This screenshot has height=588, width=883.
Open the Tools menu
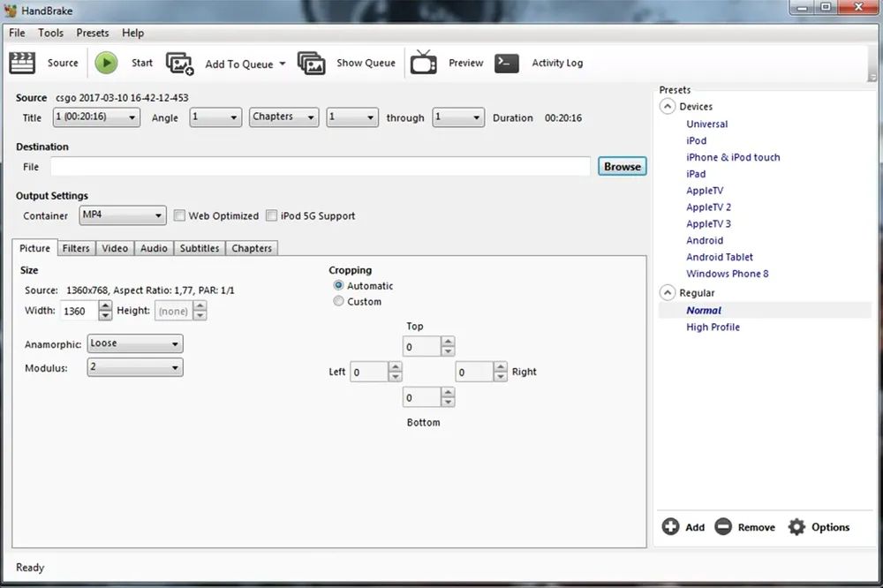point(50,33)
